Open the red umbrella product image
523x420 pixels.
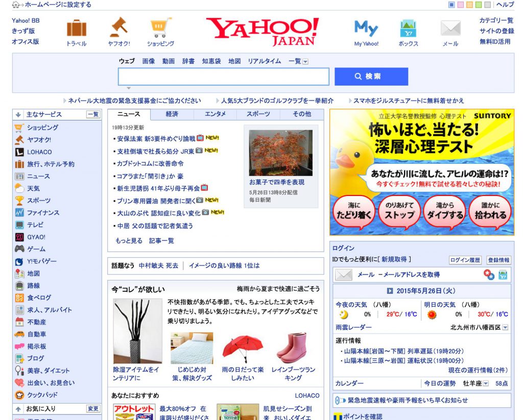(x=243, y=348)
